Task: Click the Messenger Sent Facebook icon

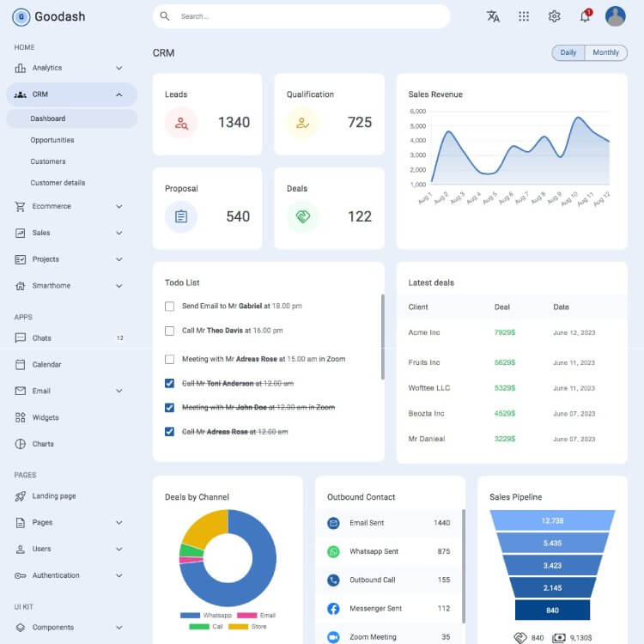Action: click(x=333, y=608)
